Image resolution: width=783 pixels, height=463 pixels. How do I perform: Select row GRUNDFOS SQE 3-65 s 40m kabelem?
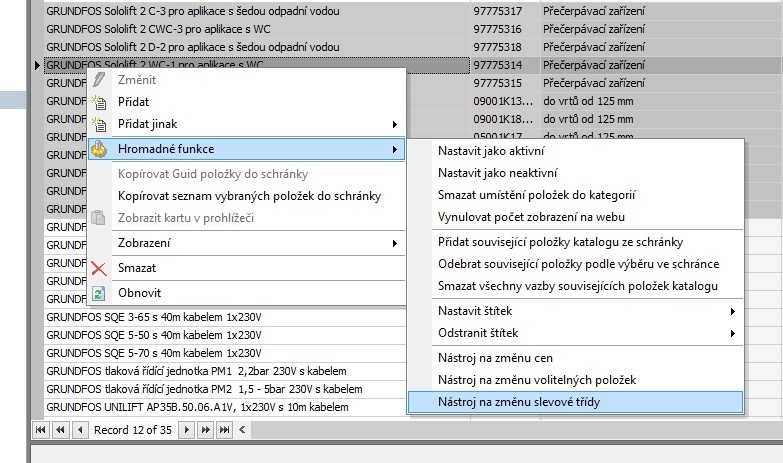(x=225, y=317)
